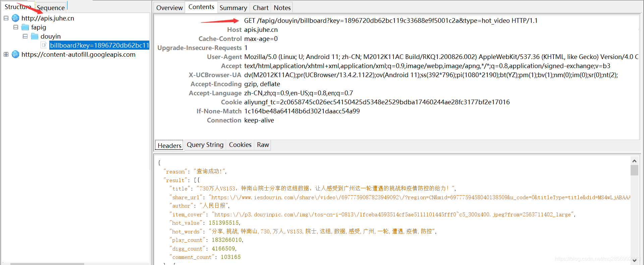Click the Accept-Encoding value gzip, deflate
The image size is (644, 265).
pyautogui.click(x=262, y=84)
